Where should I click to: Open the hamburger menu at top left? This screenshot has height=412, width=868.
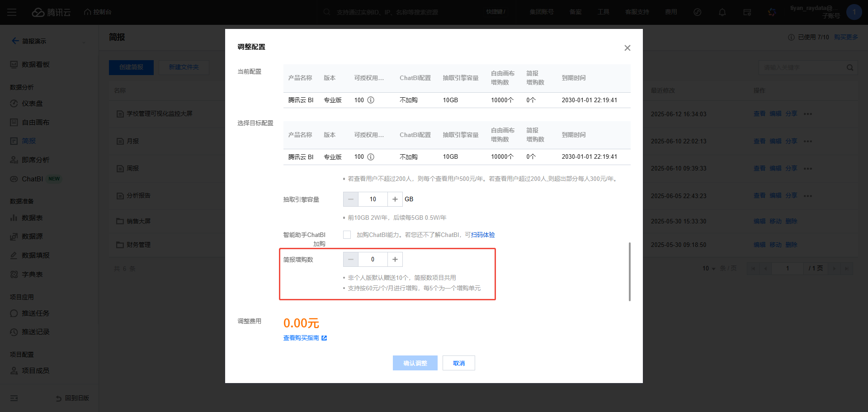pyautogui.click(x=12, y=12)
